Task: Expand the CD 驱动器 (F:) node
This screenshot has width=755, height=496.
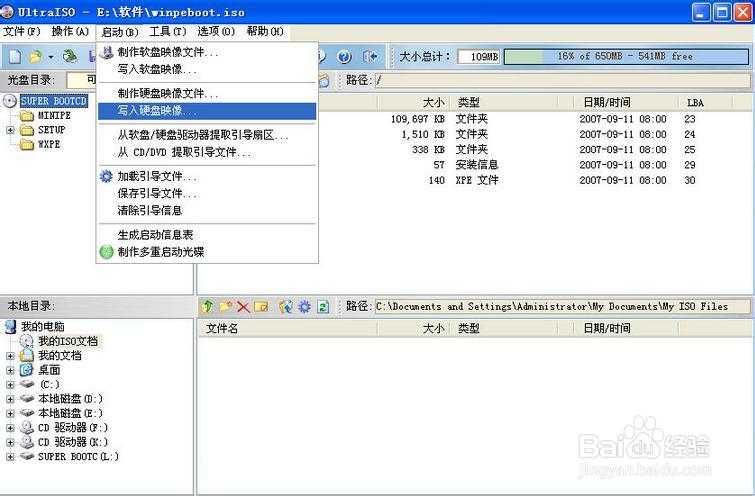Action: click(x=10, y=428)
